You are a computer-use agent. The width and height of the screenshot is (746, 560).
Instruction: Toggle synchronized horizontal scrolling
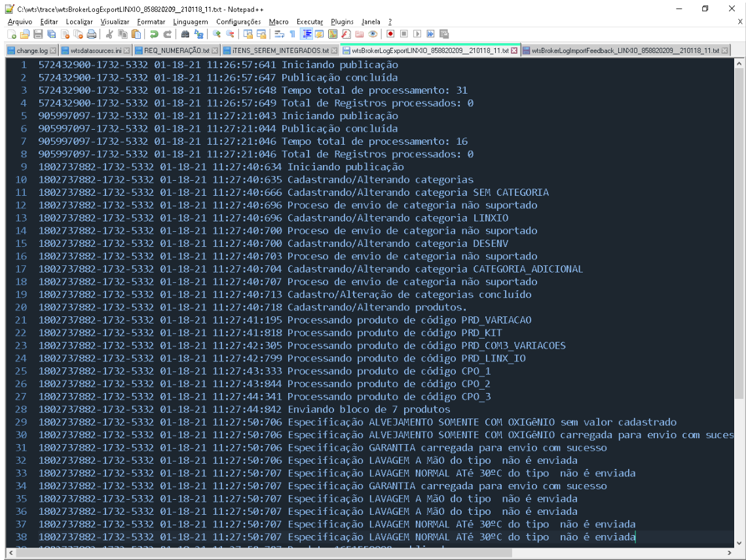(261, 34)
